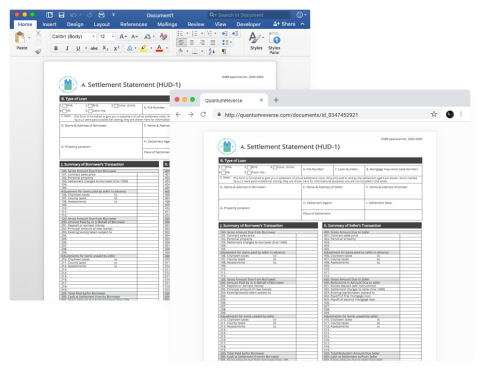Collapse the ribbon with the chevron

[302, 24]
